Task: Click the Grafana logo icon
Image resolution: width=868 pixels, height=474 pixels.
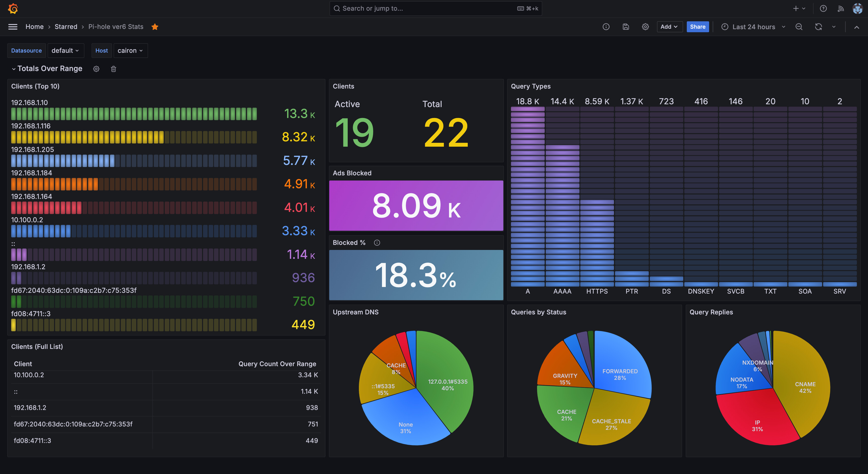Action: point(13,8)
